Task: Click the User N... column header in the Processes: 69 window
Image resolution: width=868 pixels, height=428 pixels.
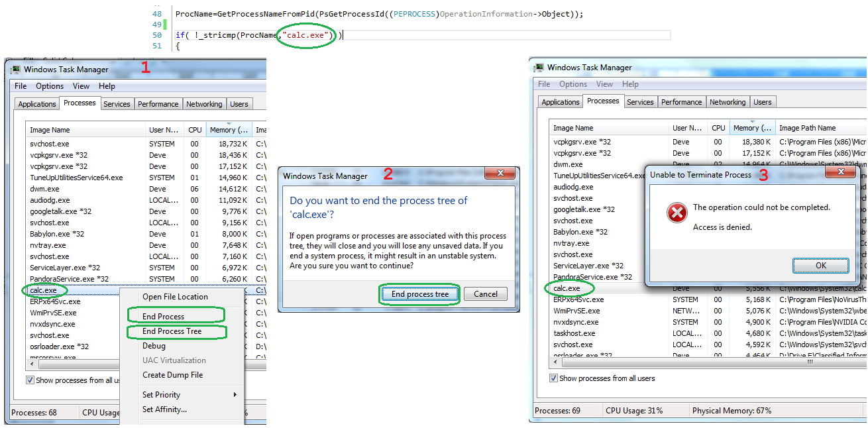Action: click(688, 128)
